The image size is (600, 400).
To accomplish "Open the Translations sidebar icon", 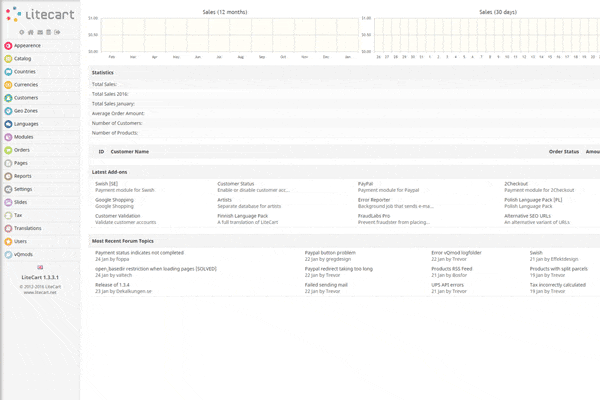I will click(x=8, y=229).
